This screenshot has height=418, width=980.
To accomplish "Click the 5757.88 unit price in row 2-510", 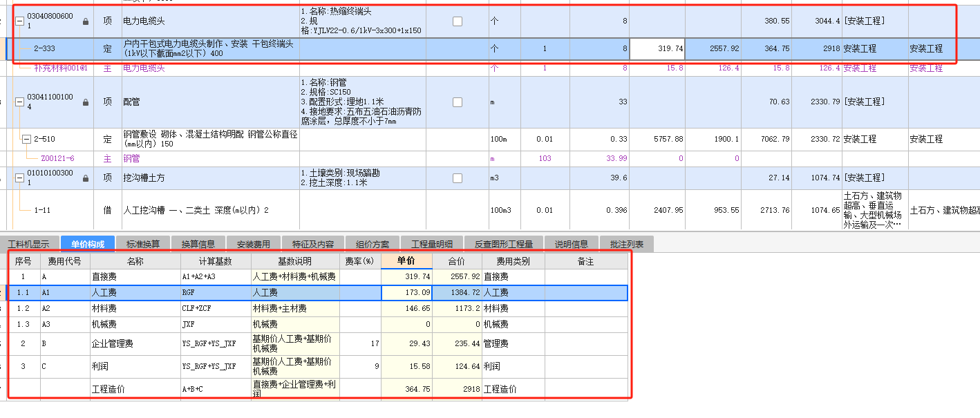I will (x=657, y=139).
